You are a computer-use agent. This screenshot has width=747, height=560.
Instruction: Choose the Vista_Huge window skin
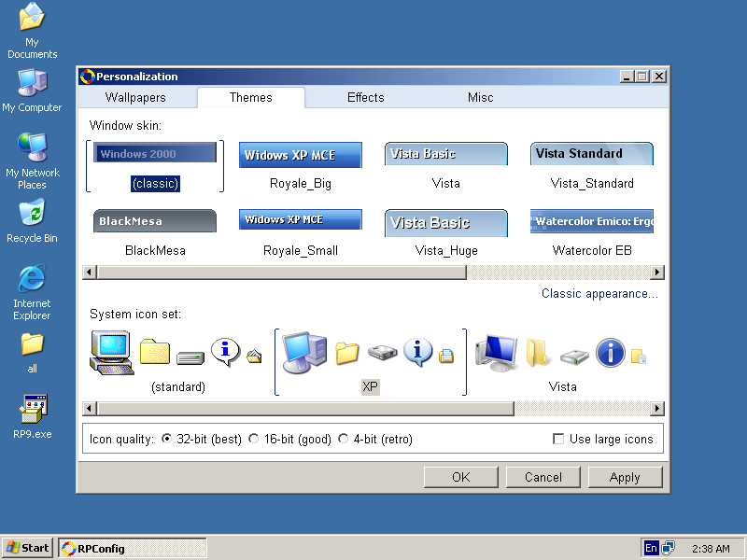(x=446, y=233)
